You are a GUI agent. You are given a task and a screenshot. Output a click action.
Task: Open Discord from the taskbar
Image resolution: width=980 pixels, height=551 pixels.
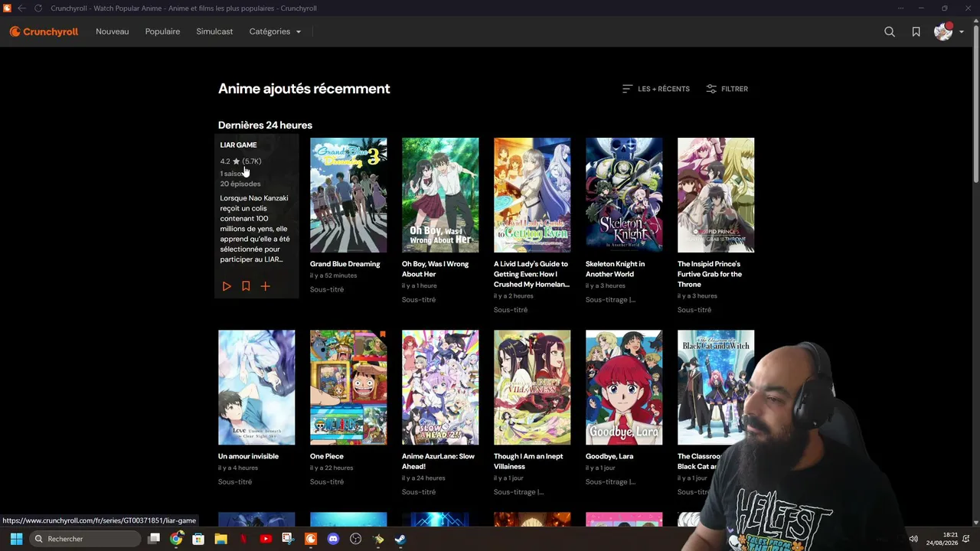(333, 539)
